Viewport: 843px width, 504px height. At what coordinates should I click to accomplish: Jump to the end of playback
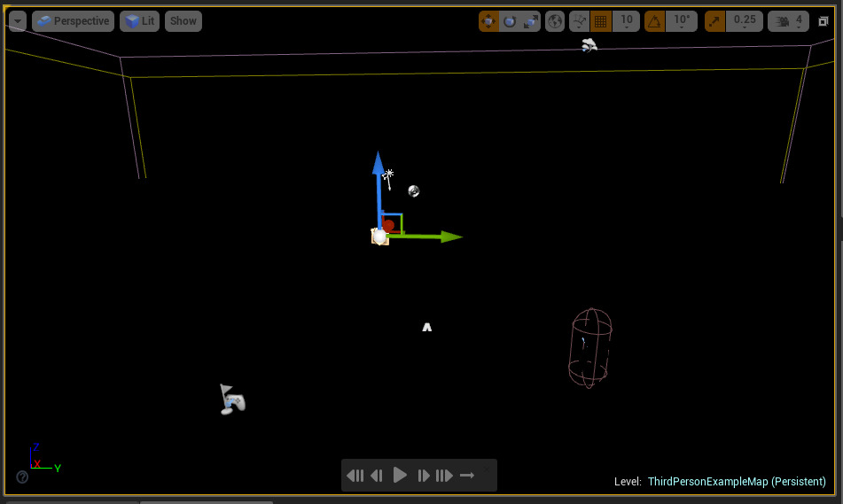click(x=444, y=476)
